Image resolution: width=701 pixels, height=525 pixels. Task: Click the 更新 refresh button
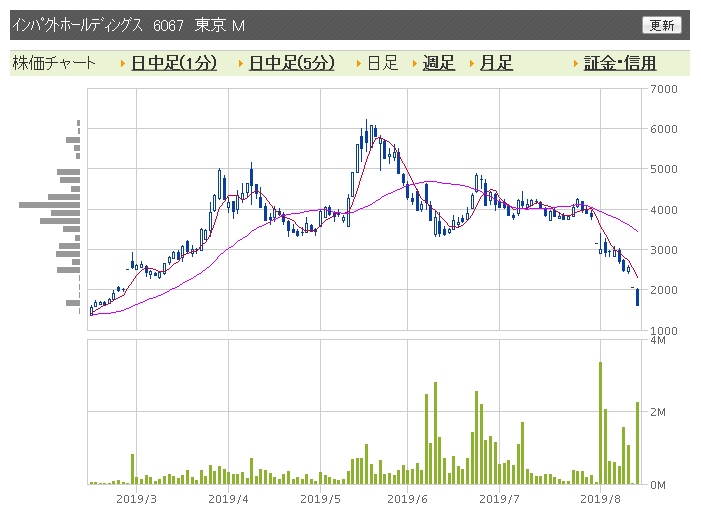(662, 25)
